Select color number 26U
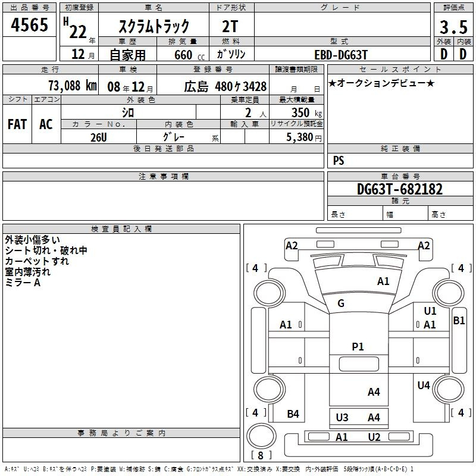 pyautogui.click(x=98, y=137)
